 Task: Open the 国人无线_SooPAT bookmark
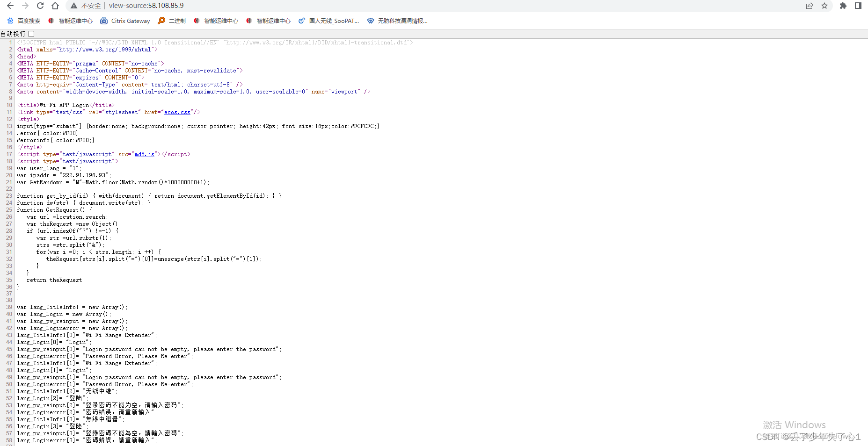328,21
